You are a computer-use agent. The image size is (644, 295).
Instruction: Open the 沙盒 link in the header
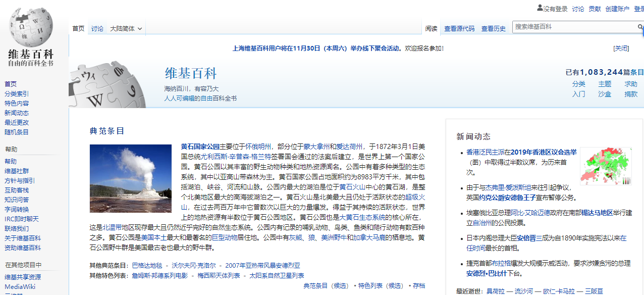604,94
